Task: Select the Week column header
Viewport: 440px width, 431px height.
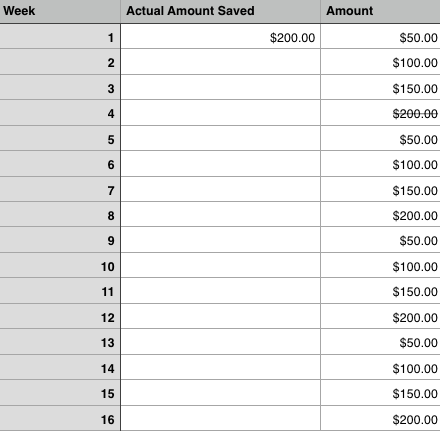Action: [60, 11]
